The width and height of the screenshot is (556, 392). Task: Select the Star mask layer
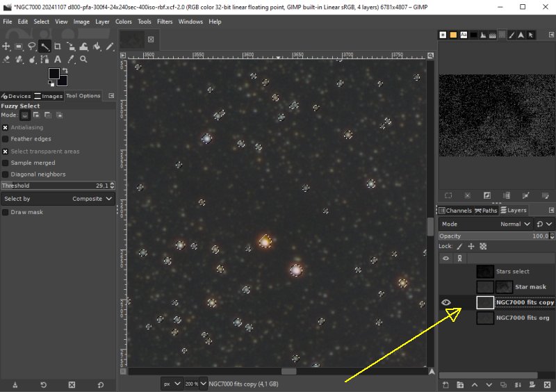[x=530, y=287]
